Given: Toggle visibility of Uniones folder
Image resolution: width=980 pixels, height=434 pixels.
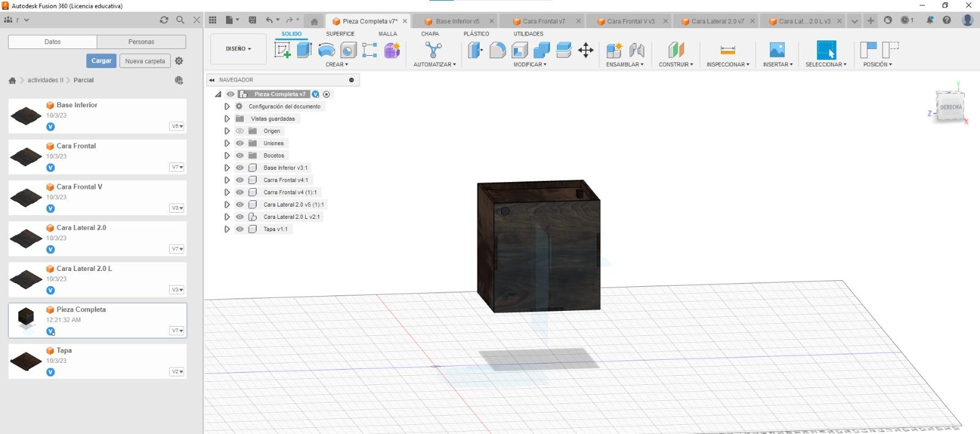Looking at the screenshot, I should click(x=239, y=143).
